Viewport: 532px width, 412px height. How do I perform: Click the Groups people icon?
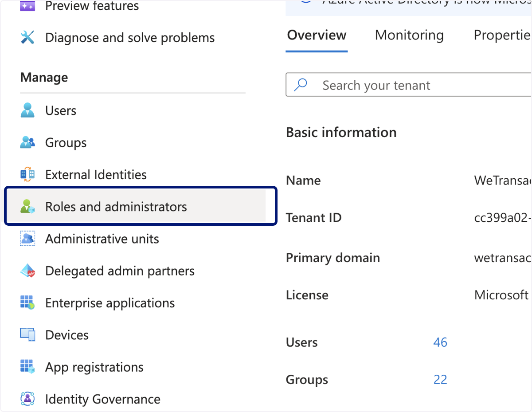coord(27,142)
